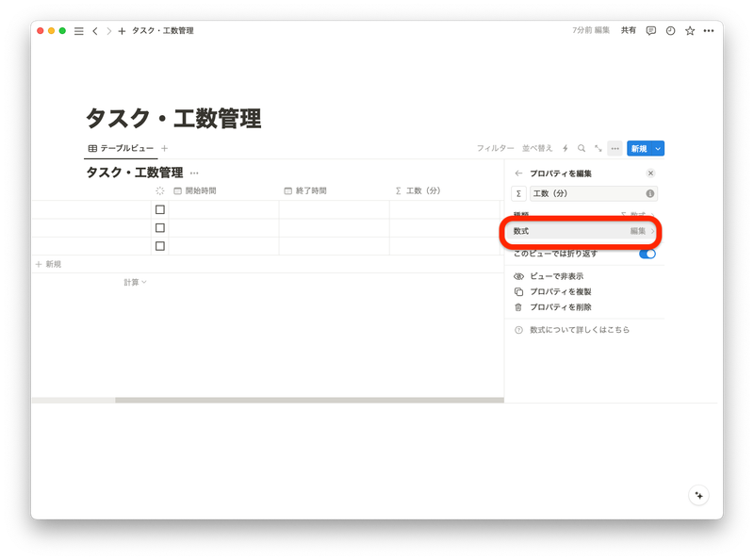Click the Σ property type icon

point(517,194)
